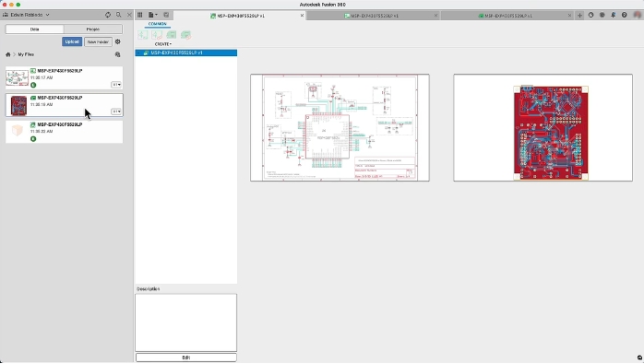
Task: Click the board file time 11:35:19 AM
Action: point(42,105)
